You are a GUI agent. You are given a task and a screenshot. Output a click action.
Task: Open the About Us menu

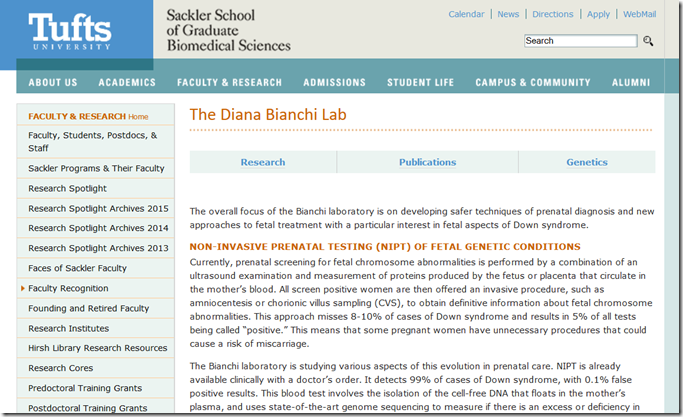53,82
